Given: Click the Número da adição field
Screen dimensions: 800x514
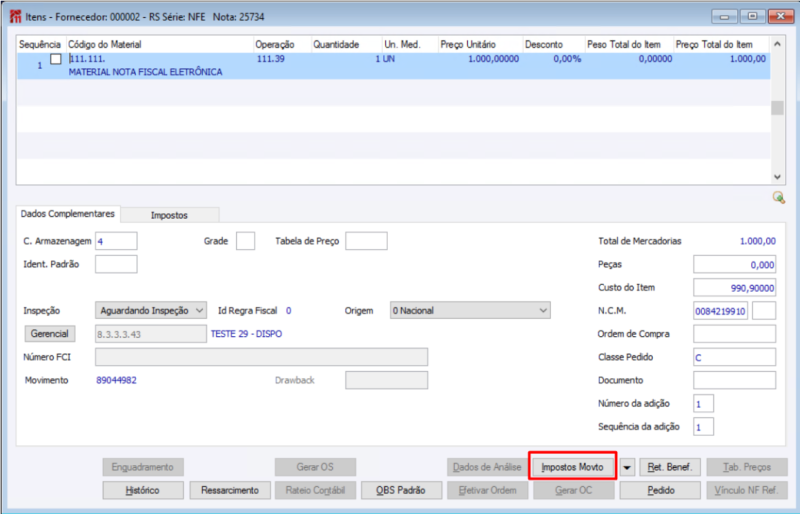Looking at the screenshot, I should (x=704, y=404).
